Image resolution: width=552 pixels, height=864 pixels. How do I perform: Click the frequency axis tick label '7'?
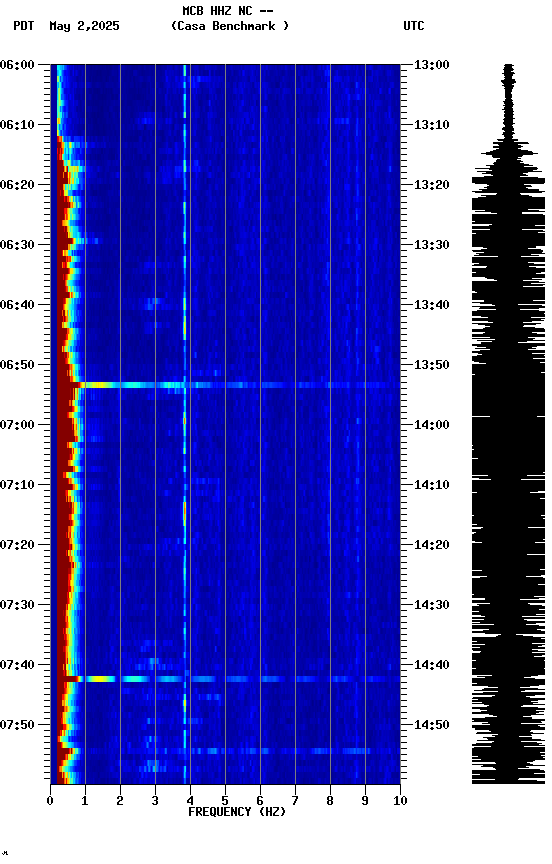click(x=295, y=801)
